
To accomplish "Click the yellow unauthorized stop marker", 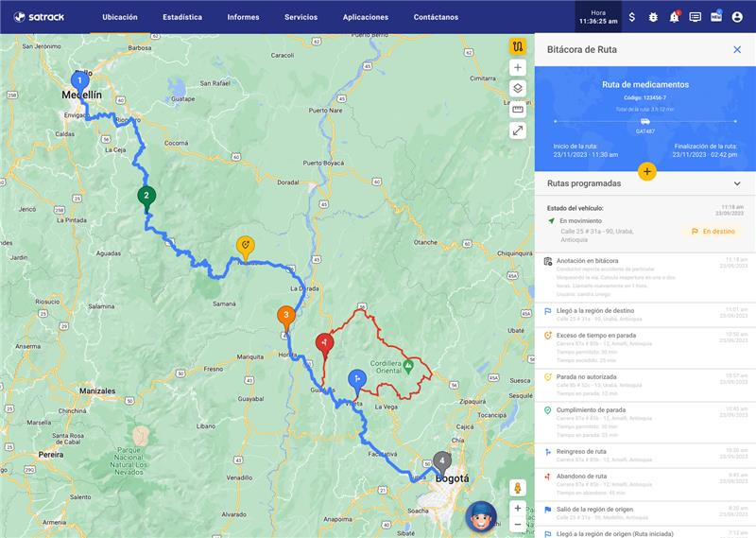I will pos(246,246).
